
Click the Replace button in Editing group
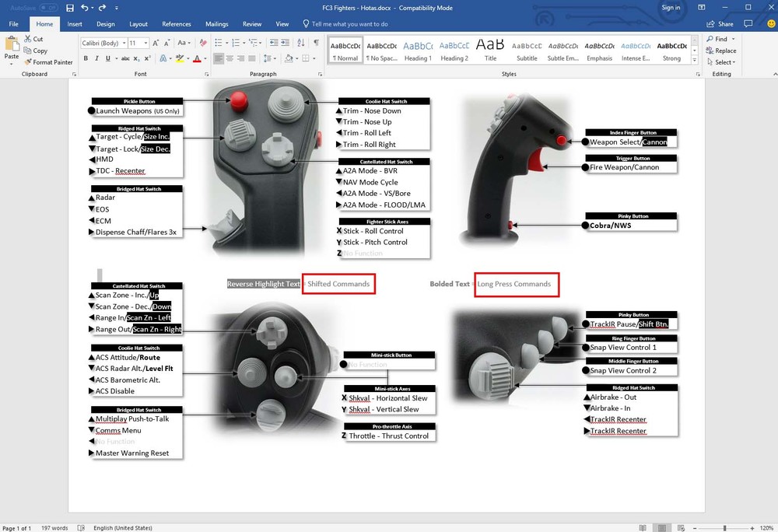pos(721,50)
